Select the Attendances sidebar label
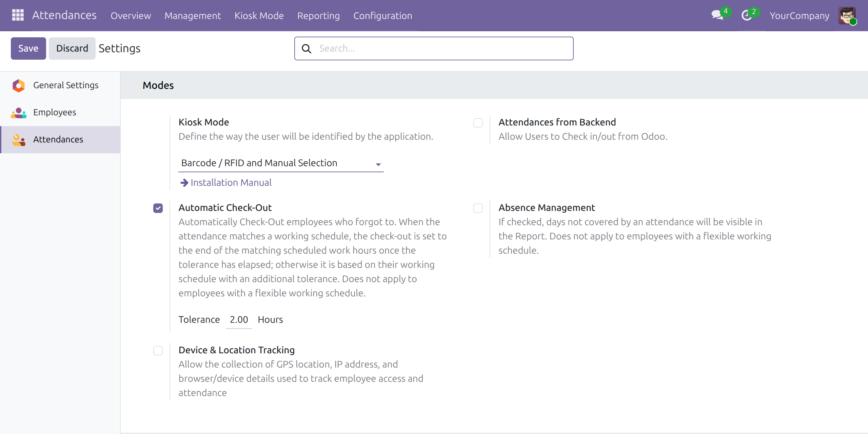This screenshot has width=868, height=434. pos(58,140)
